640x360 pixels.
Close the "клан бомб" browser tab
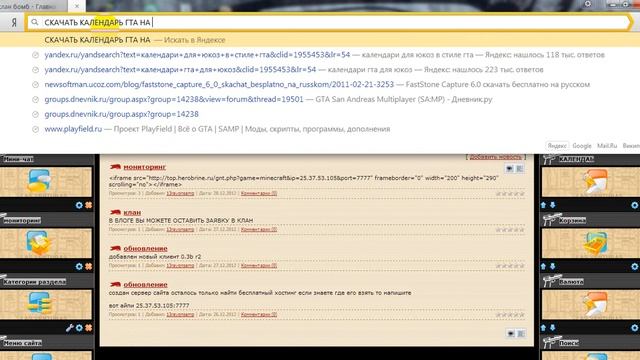[x=77, y=6]
